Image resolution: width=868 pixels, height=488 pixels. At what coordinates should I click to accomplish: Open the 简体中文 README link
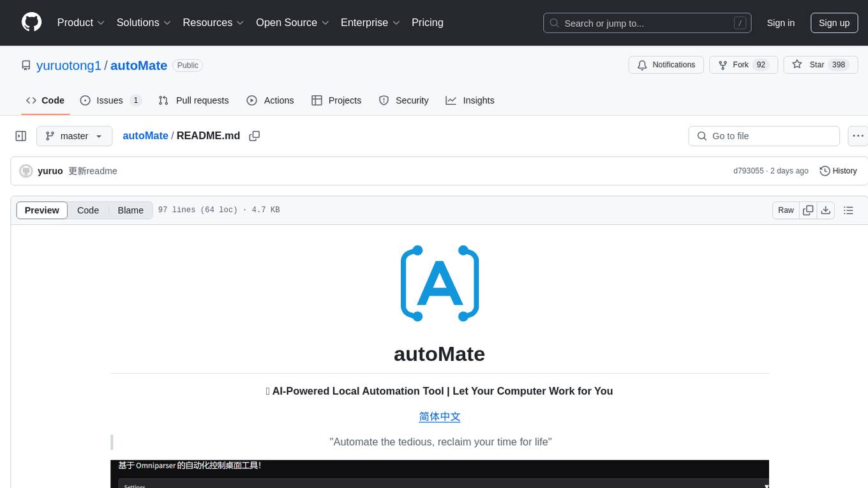click(440, 416)
